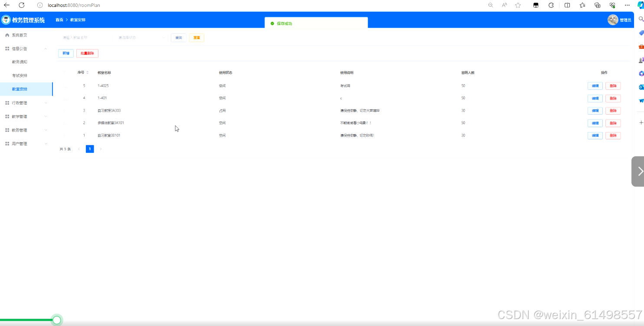The width and height of the screenshot is (644, 326).
Task: Open the sidebar search icon
Action: pos(641,20)
